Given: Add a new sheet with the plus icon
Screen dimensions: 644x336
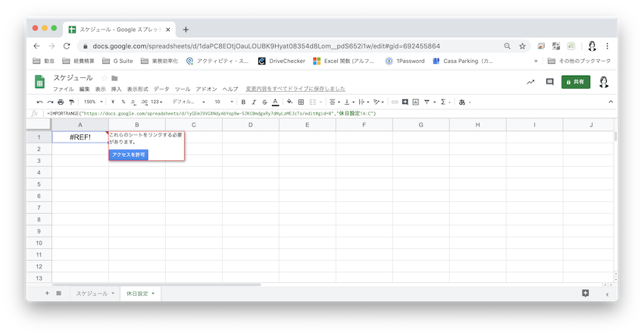Looking at the screenshot, I should tap(46, 293).
